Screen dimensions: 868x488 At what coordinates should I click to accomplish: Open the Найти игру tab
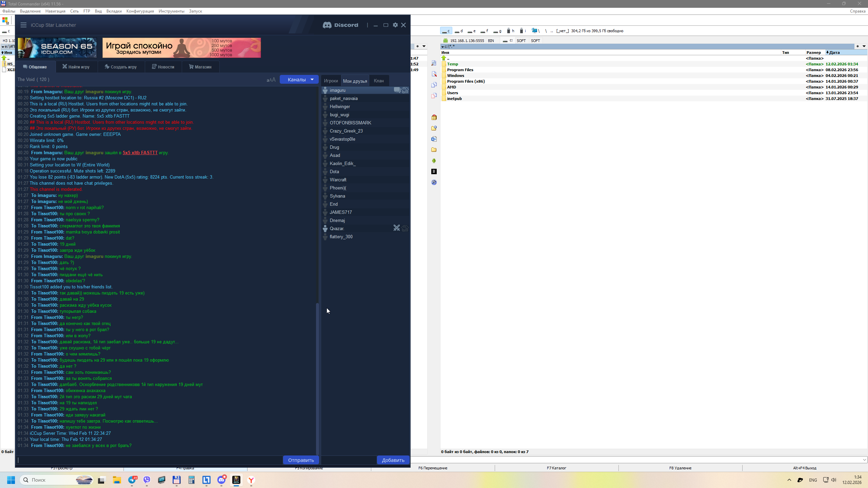pos(76,67)
